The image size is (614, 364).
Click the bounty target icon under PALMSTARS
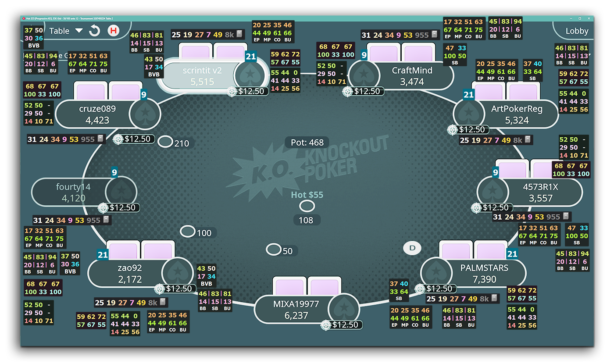point(420,289)
